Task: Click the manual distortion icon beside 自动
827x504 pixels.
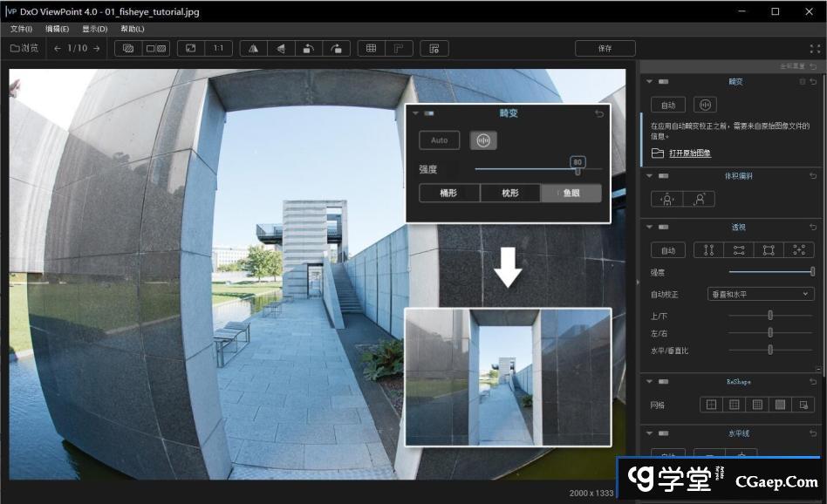Action: pyautogui.click(x=705, y=105)
